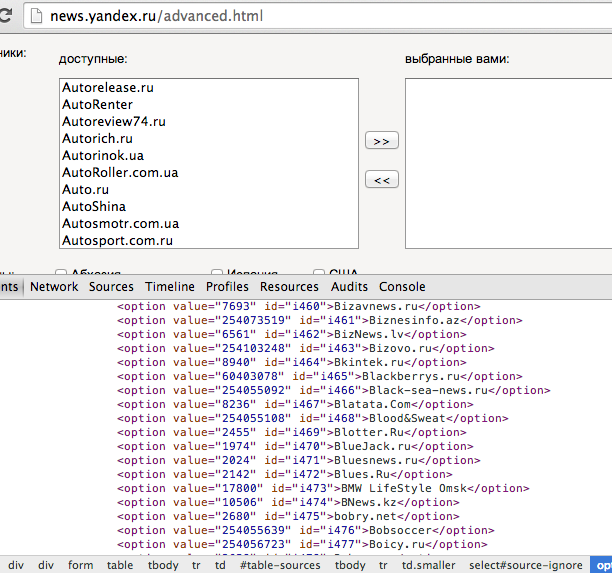Select the Bizovo.ru option line

click(306, 349)
